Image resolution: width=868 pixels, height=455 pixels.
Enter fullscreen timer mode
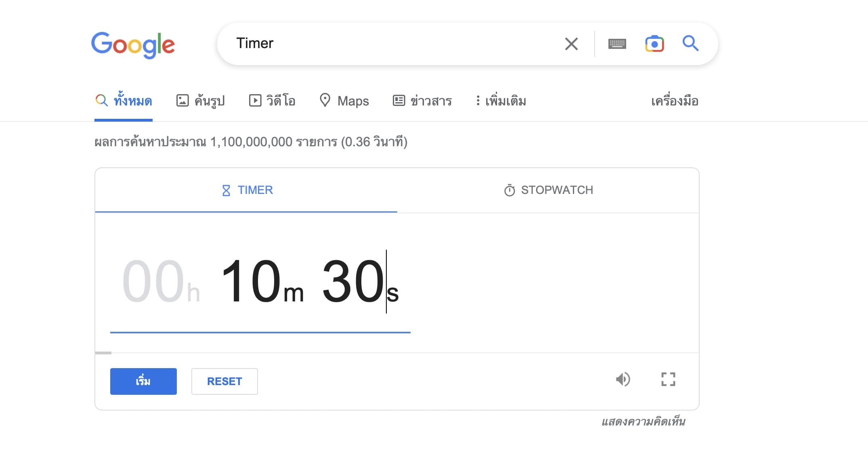668,379
